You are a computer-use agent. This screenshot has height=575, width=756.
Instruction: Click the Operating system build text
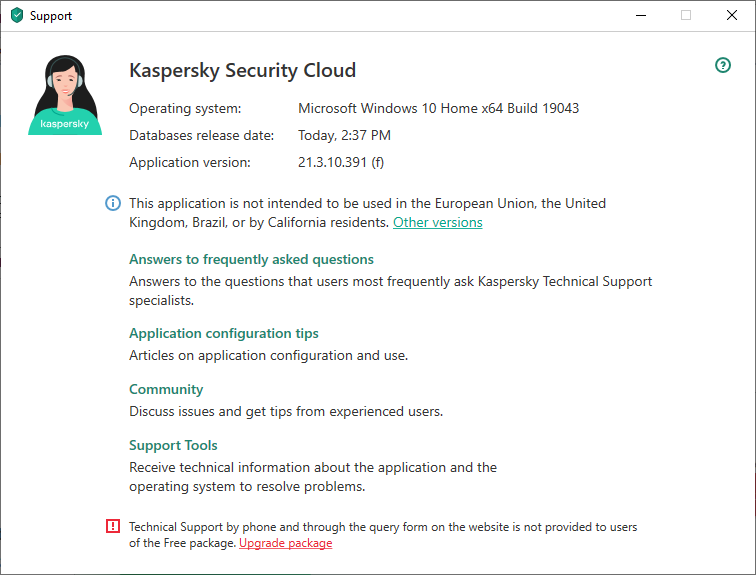coord(438,108)
